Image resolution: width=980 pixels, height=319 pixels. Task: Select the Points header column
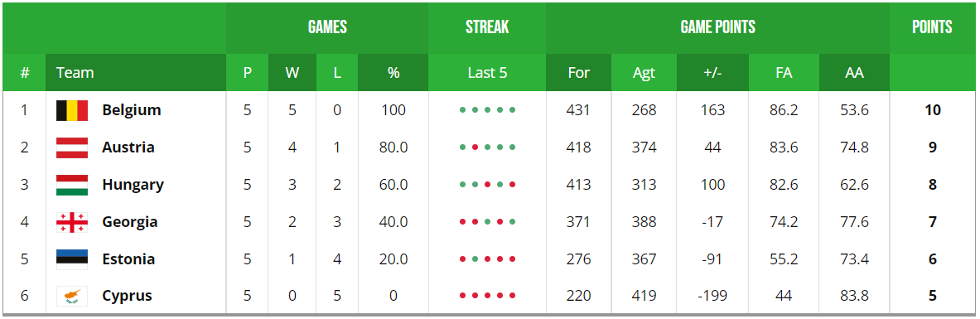pos(932,27)
